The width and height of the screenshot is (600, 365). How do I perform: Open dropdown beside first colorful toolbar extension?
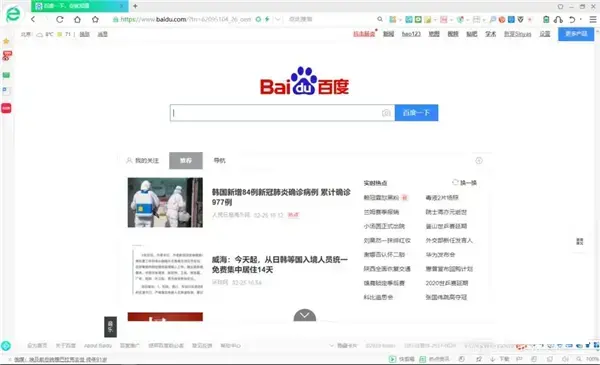(x=400, y=19)
